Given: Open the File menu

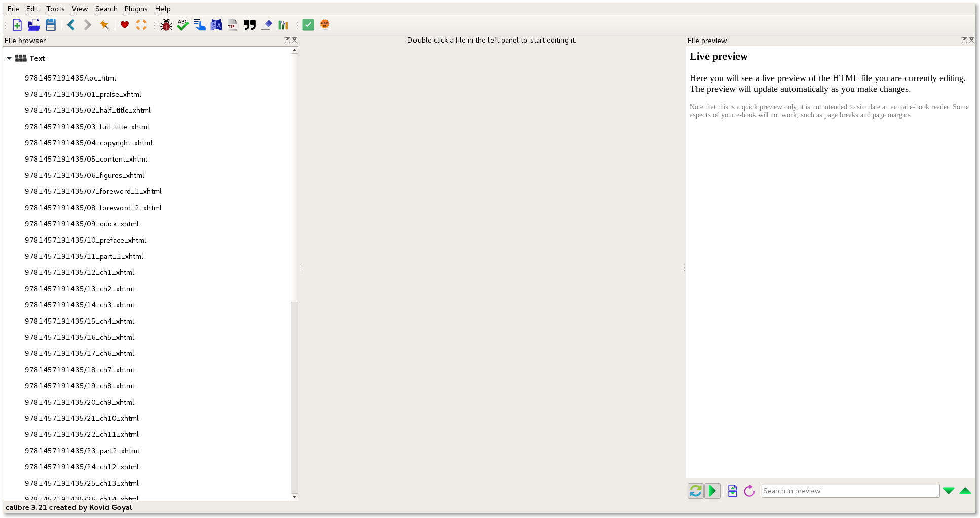Looking at the screenshot, I should click(13, 9).
